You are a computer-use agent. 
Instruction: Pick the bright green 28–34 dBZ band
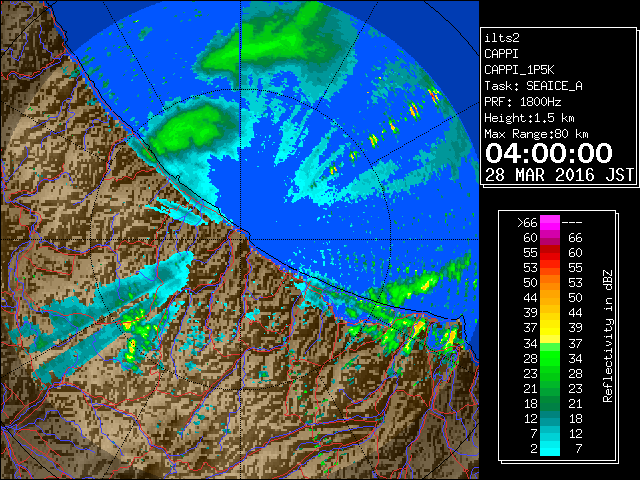pyautogui.click(x=550, y=358)
